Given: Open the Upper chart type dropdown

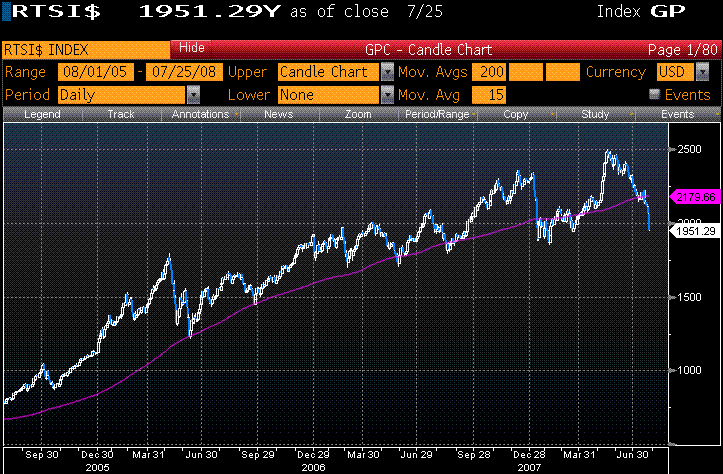Looking at the screenshot, I should click(x=387, y=72).
